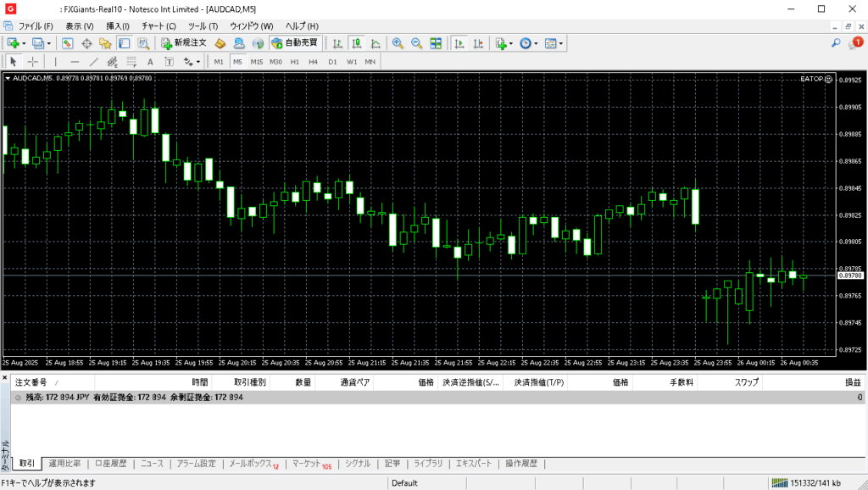Click the tile windows icon
Screen dimensions: 868x490
436,43
